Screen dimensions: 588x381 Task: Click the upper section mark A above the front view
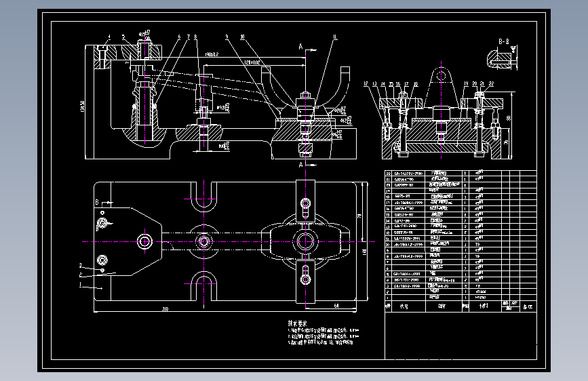pyautogui.click(x=300, y=47)
